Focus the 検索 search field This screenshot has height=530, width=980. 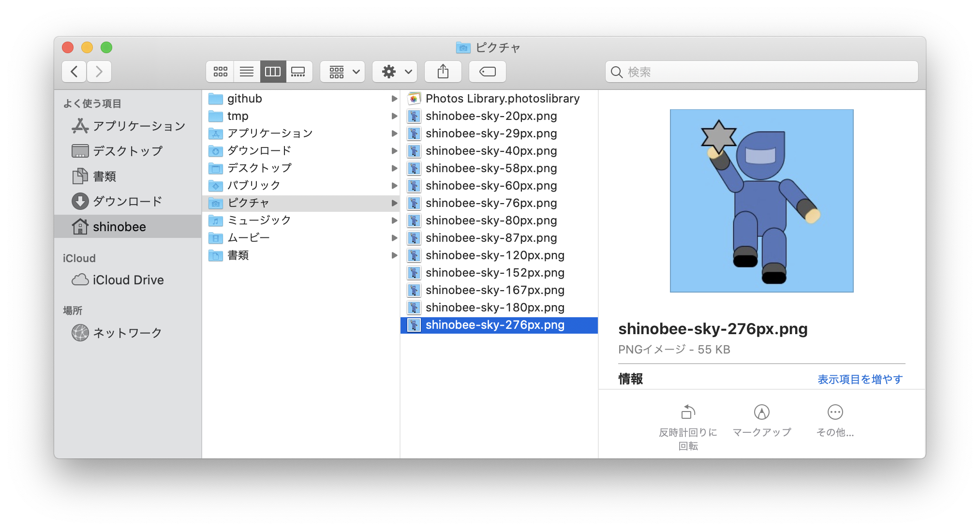[x=761, y=72]
